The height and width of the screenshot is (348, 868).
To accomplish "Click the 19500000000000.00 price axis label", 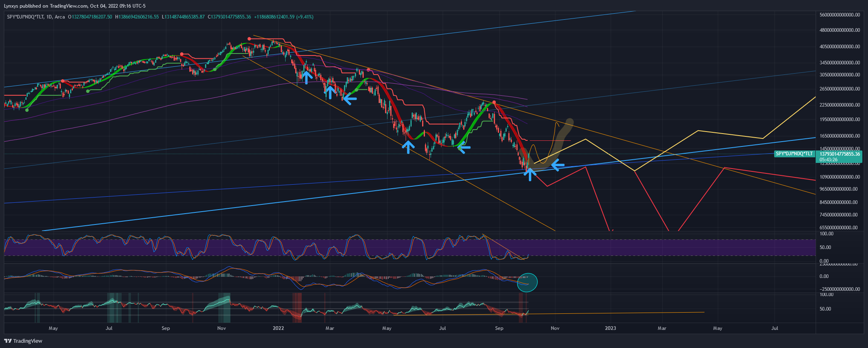I will (840, 119).
